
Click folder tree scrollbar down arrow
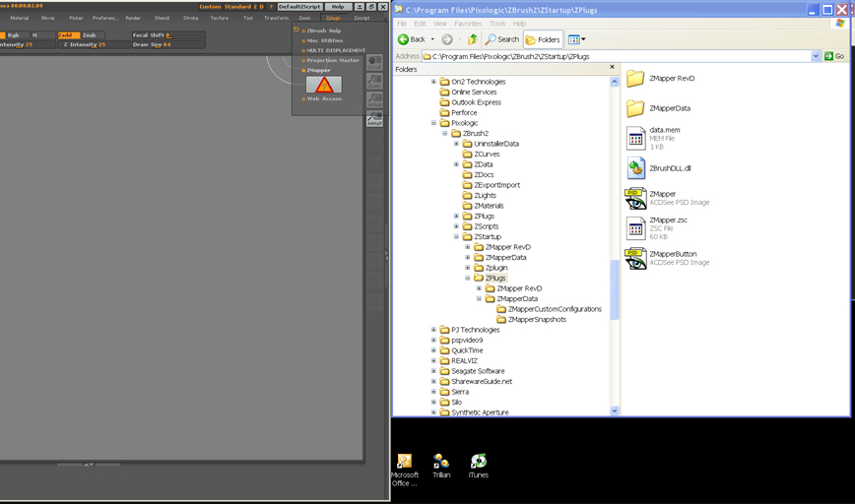click(x=615, y=410)
